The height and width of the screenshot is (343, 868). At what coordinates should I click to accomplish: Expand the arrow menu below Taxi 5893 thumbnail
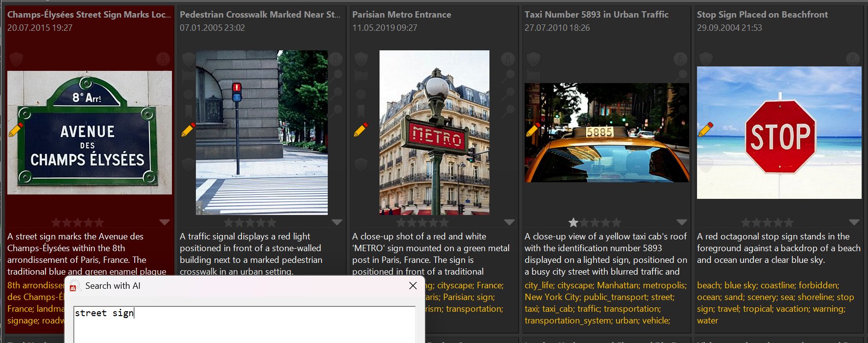(682, 222)
